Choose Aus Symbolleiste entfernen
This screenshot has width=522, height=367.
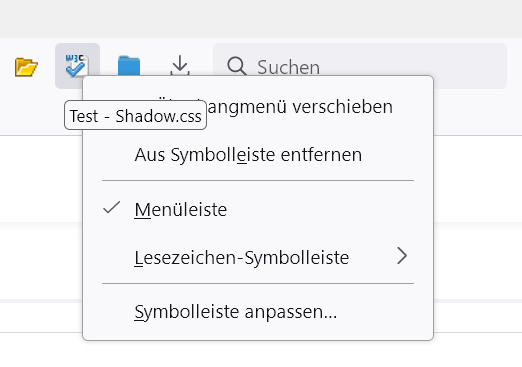pos(258,155)
